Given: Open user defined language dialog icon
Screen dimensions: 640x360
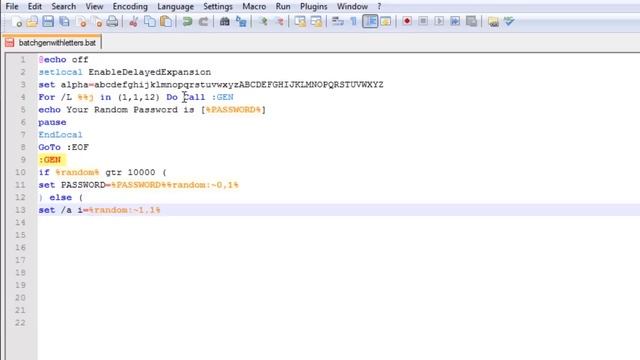Looking at the screenshot, I should [386, 22].
